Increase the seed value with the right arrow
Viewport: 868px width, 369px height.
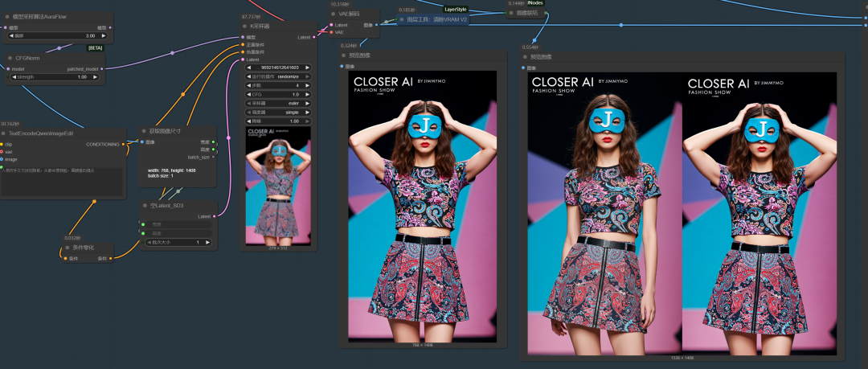308,68
